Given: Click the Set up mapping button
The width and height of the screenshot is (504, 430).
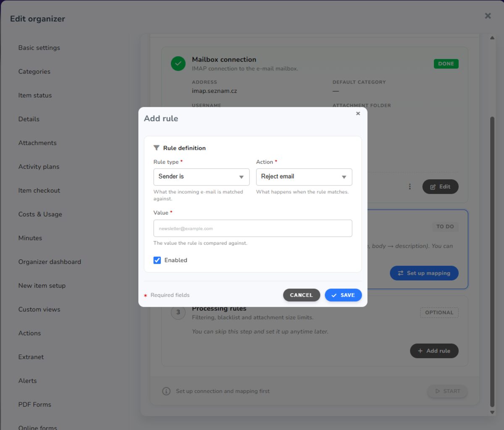Looking at the screenshot, I should tap(424, 273).
